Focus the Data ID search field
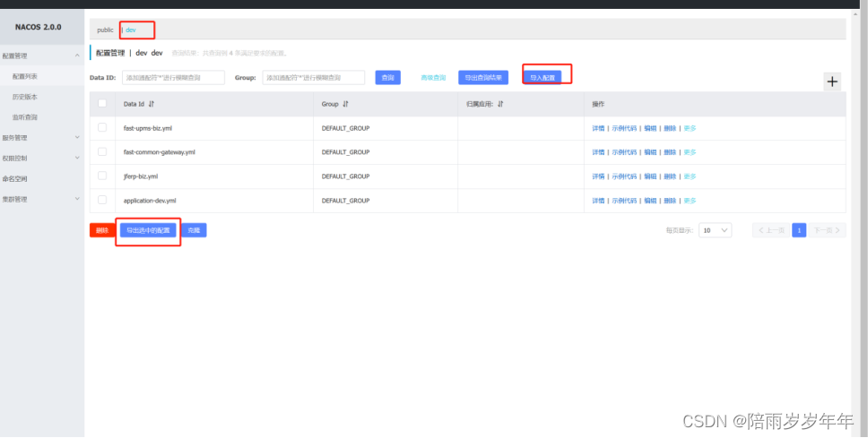Viewport: 868px width, 438px height. pos(173,77)
